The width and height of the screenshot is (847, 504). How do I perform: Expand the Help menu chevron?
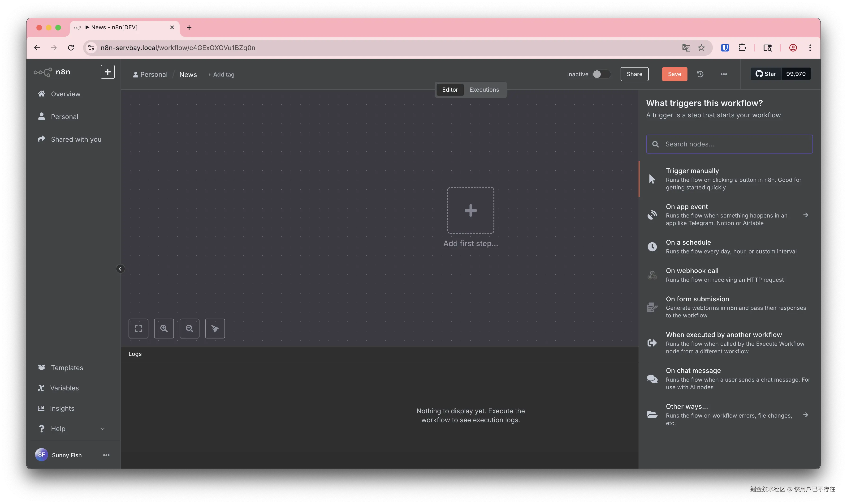tap(102, 429)
